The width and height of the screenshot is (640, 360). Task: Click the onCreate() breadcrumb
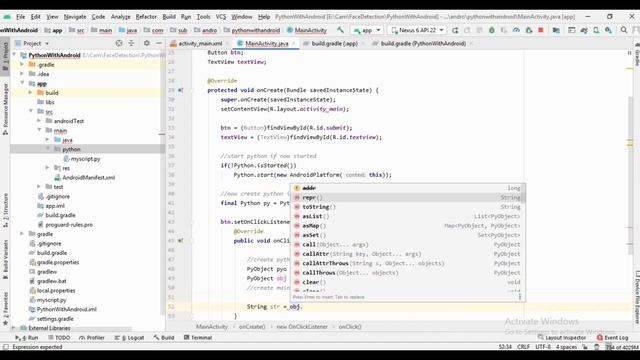coord(252,327)
